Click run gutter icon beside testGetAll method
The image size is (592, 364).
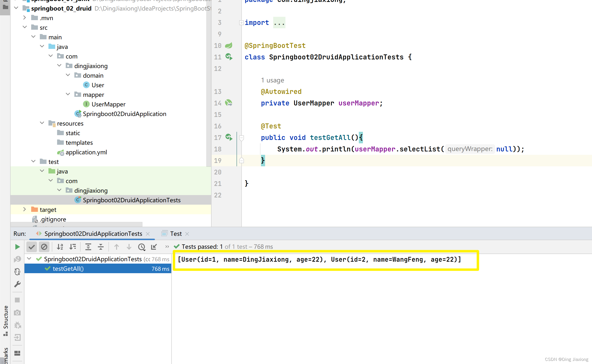229,138
